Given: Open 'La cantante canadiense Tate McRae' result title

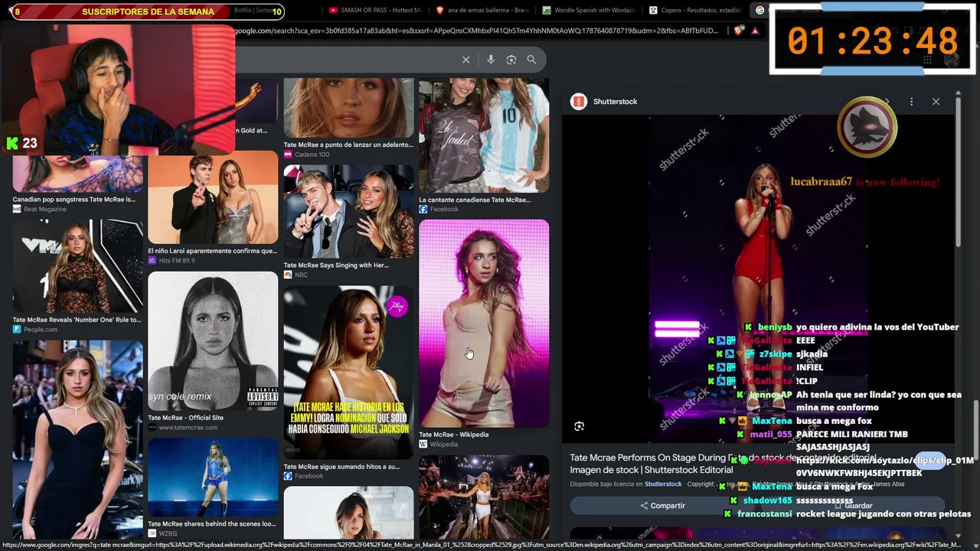Looking at the screenshot, I should [x=475, y=200].
